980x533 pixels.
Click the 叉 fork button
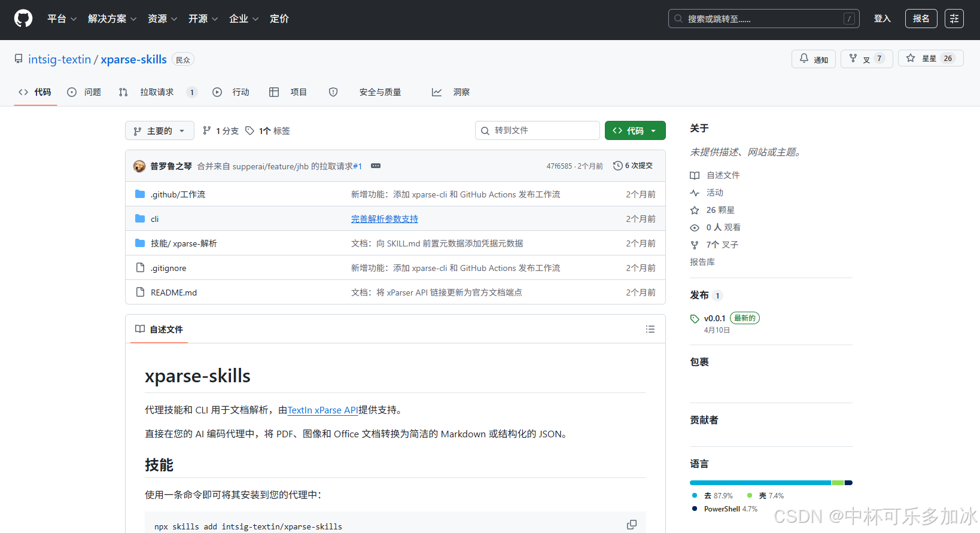click(x=866, y=59)
